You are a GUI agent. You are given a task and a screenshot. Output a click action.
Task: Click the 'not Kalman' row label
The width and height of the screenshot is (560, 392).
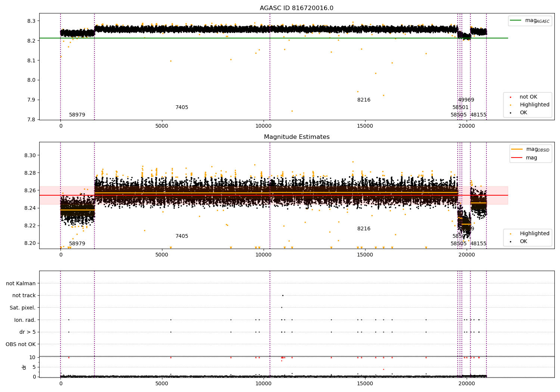click(21, 284)
